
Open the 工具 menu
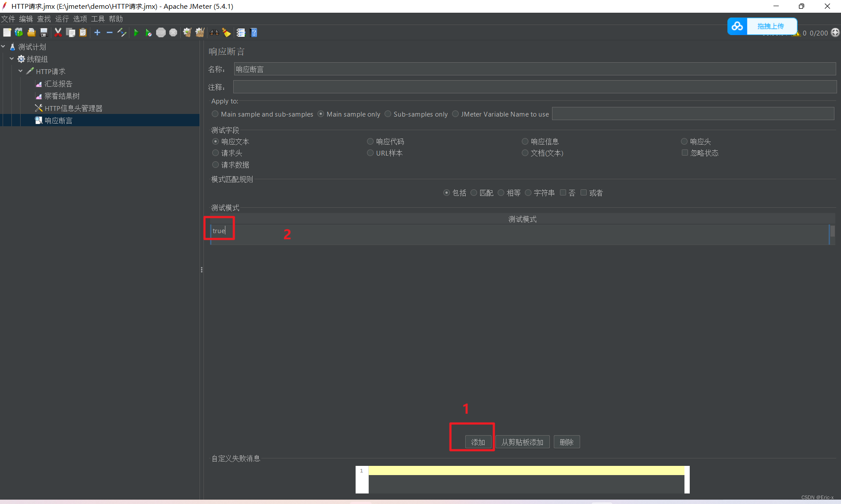(x=98, y=19)
